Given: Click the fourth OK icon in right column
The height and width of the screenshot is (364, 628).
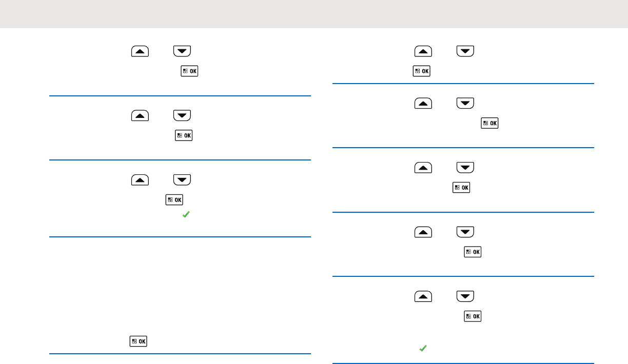Looking at the screenshot, I should (x=473, y=252).
